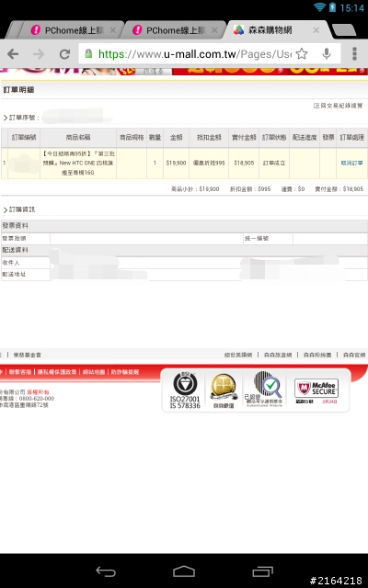Close the 森森購物網 tab
The image size is (368, 588).
[x=316, y=30]
